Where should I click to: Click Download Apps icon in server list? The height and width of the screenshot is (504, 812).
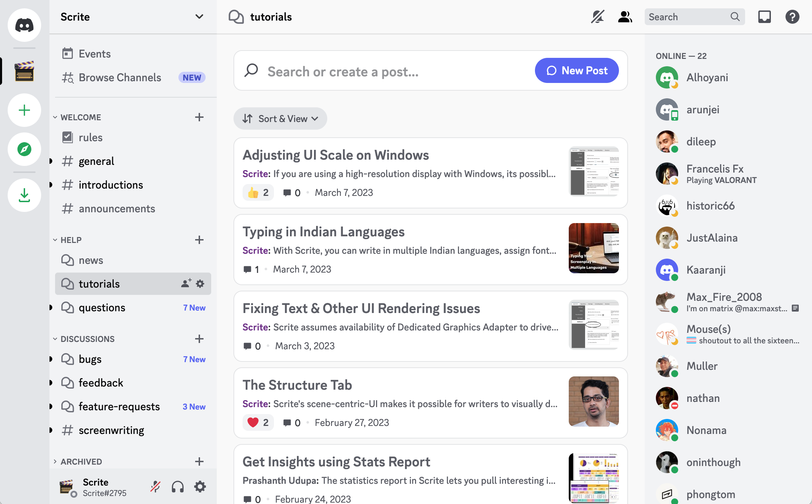tap(24, 195)
